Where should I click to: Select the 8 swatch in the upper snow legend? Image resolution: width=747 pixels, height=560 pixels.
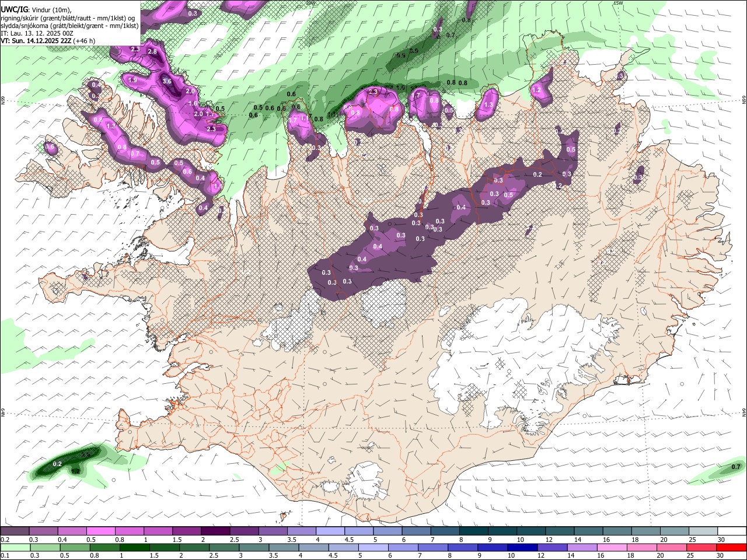pyautogui.click(x=473, y=531)
